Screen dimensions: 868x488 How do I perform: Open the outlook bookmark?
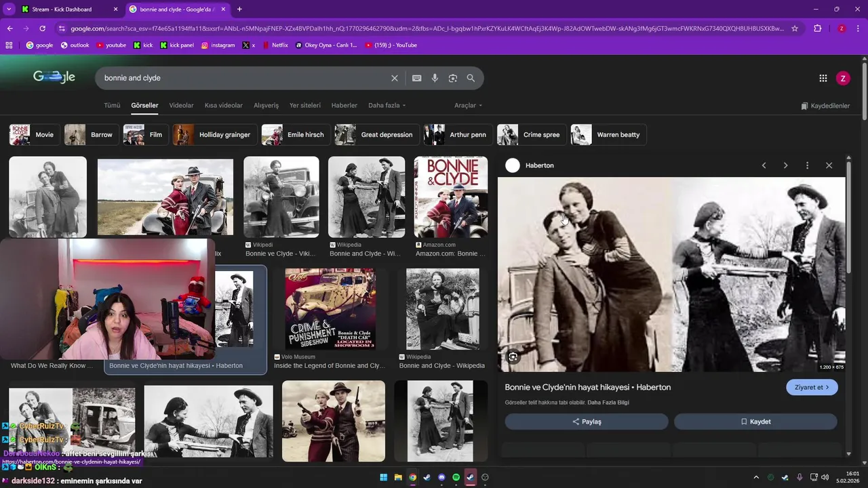[x=75, y=45]
